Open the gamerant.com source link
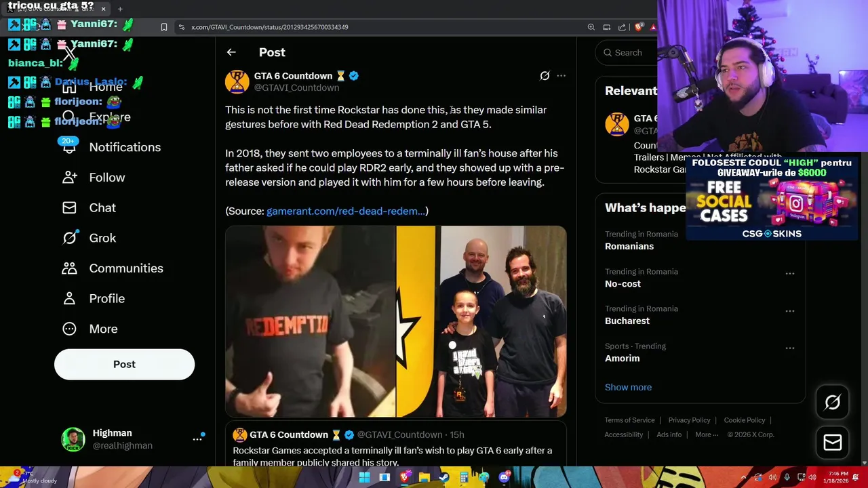Screen dimensions: 868x488 [346, 211]
